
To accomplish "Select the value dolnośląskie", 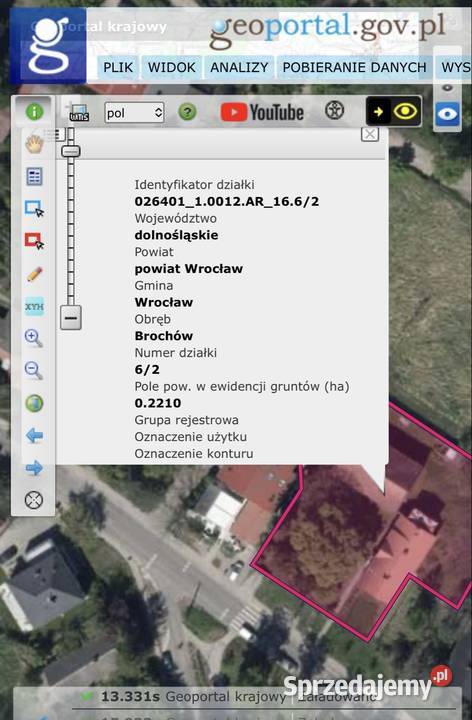I will click(176, 235).
